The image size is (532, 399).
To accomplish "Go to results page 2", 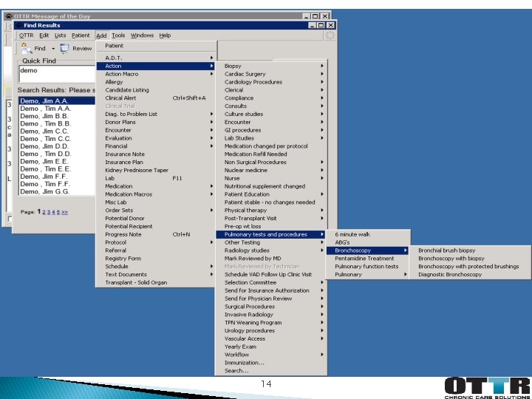I will (x=44, y=212).
